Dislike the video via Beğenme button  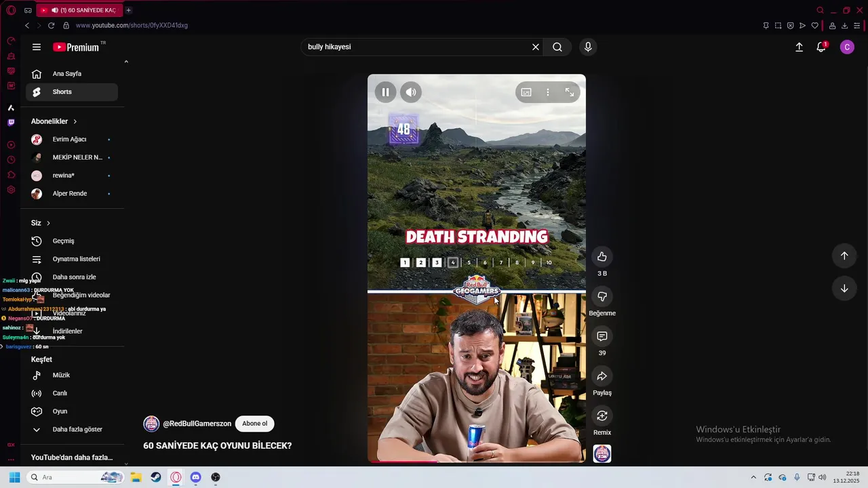click(x=602, y=296)
